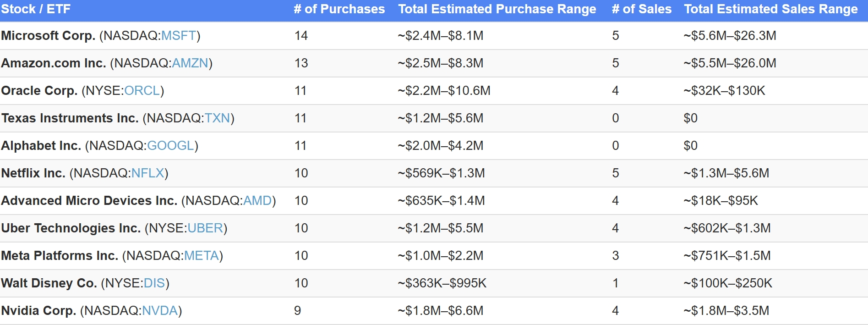Click purchase range '~$2.0M–$4.2M'
The width and height of the screenshot is (868, 325).
pyautogui.click(x=441, y=146)
